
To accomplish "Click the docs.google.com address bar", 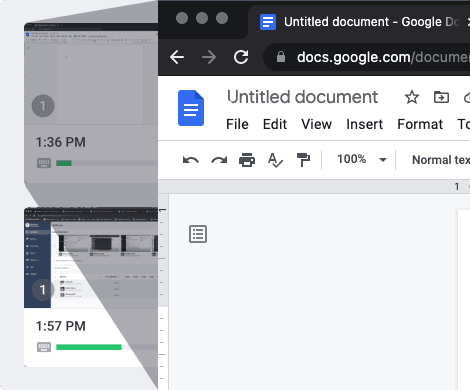I will point(367,57).
